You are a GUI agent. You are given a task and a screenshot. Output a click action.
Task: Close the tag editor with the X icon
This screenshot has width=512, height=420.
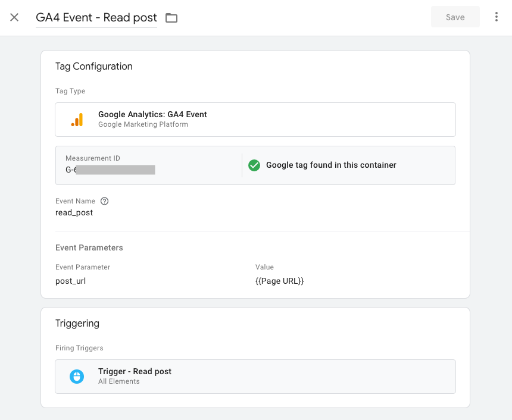[x=14, y=17]
